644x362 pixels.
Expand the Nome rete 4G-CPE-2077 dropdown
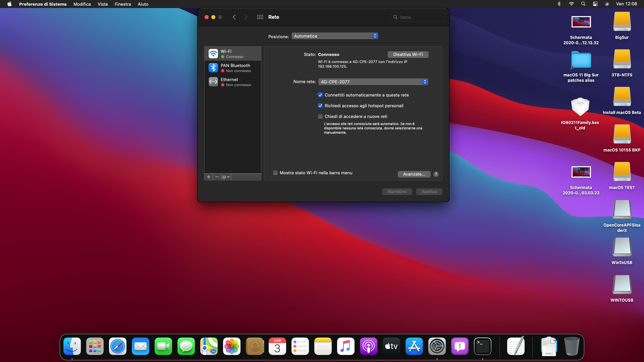373,82
